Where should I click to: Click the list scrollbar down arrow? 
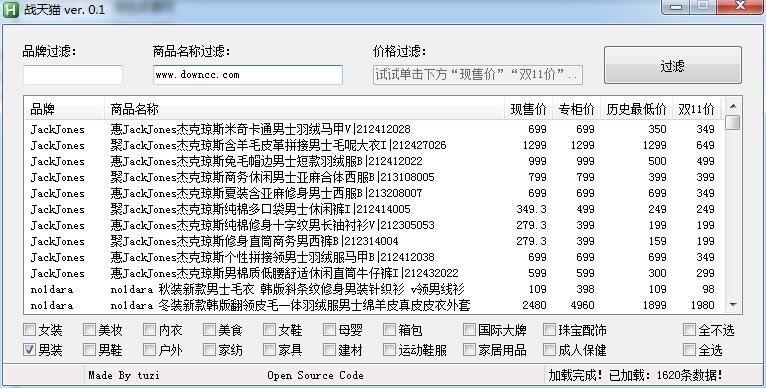tap(733, 305)
